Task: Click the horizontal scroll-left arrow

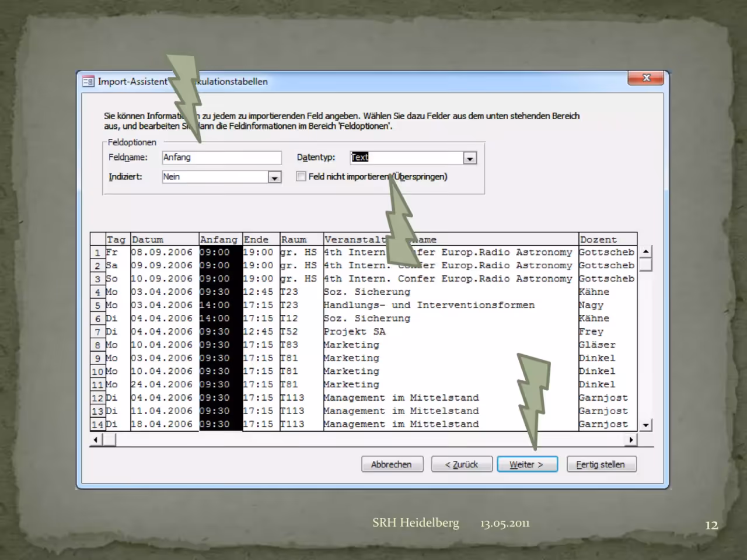Action: [x=96, y=440]
